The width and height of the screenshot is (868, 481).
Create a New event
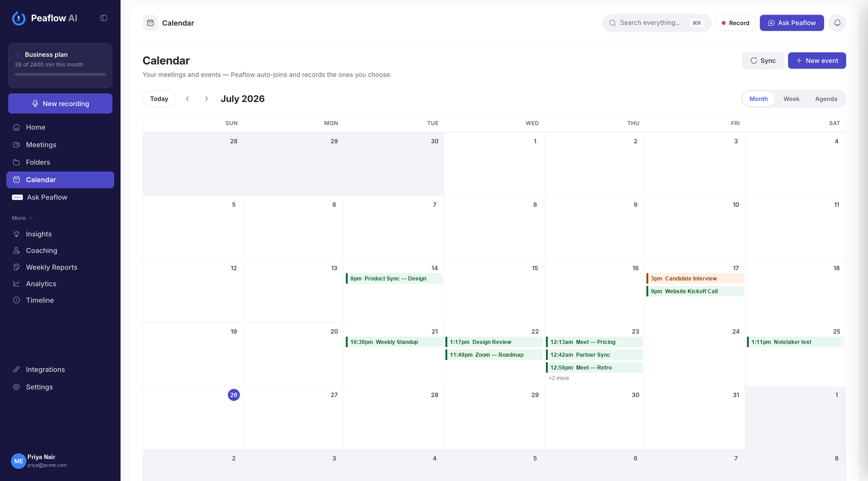click(817, 61)
